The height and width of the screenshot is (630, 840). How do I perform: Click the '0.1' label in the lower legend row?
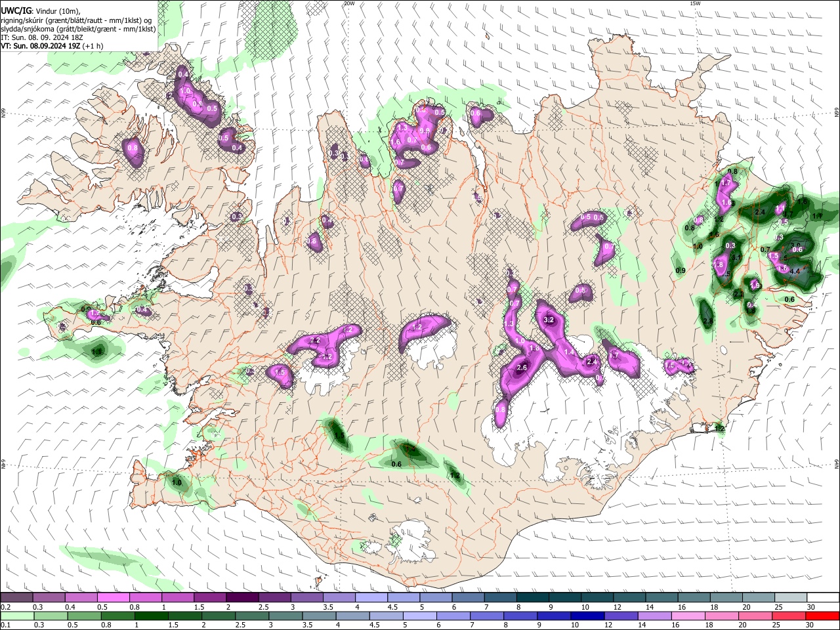[5, 625]
